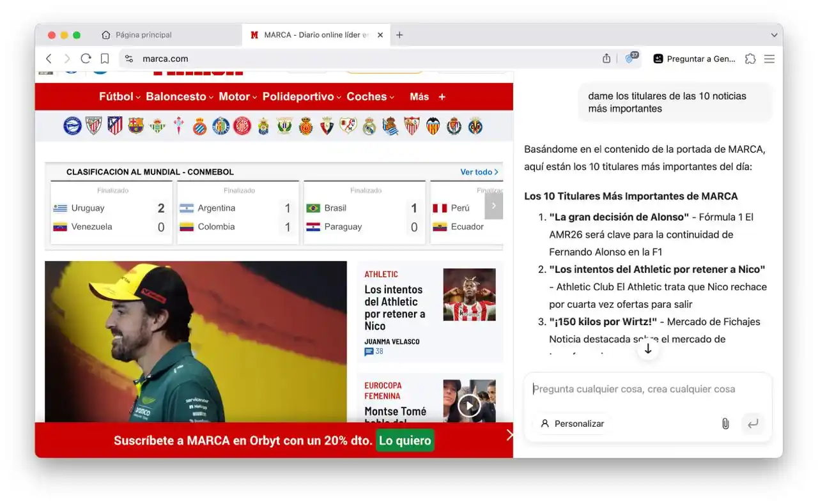
Task: Show next CONMEBOL matches with arrow
Action: point(494,206)
